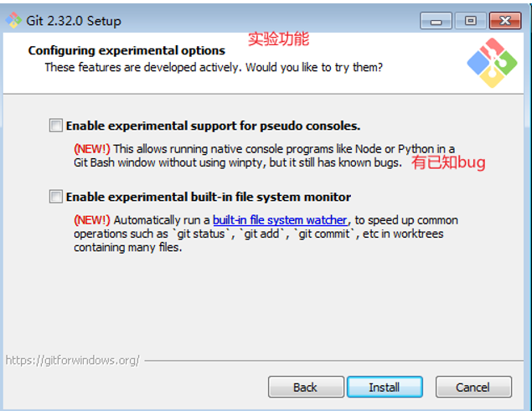The image size is (532, 411).
Task: Close the Git 2.32.0 Setup window
Action: click(505, 21)
